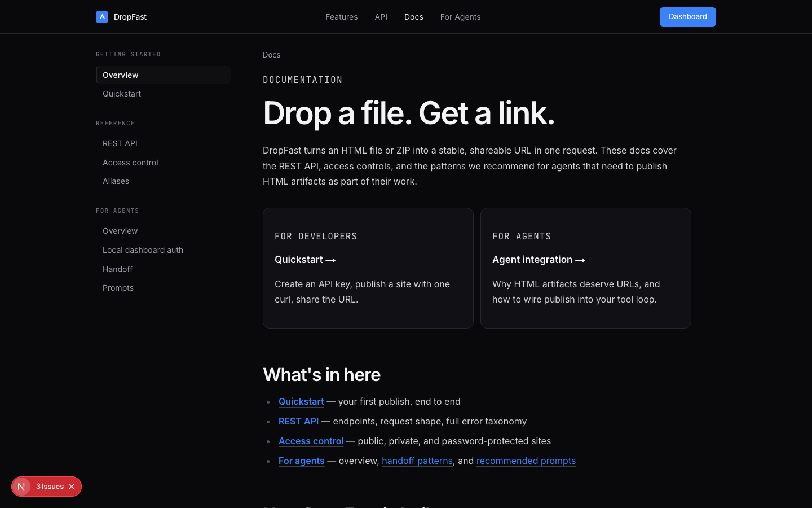
Task: Click the FOR AGENTS sidebar section label
Action: [117, 211]
